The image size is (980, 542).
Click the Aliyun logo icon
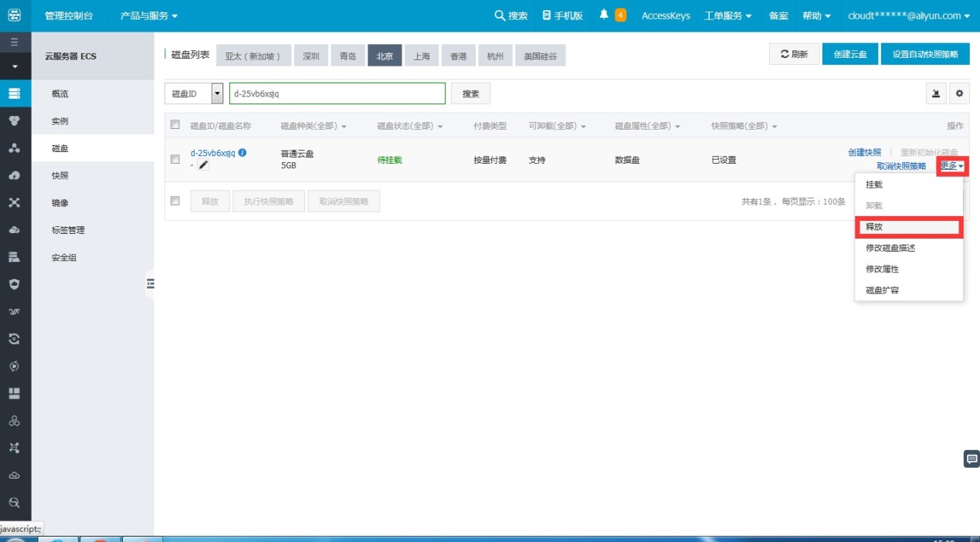point(15,15)
